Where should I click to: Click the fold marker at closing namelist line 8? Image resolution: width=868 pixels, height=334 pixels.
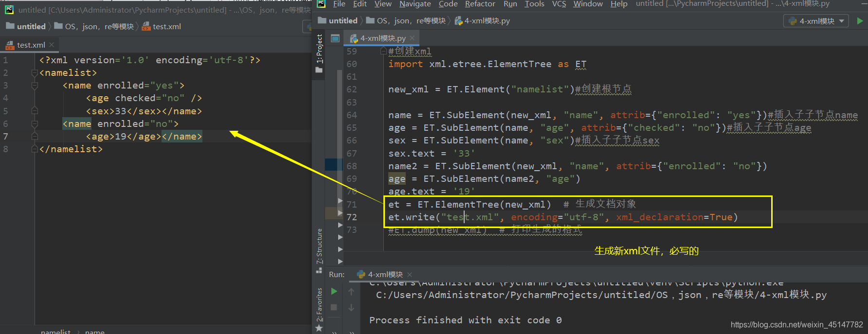[35, 149]
